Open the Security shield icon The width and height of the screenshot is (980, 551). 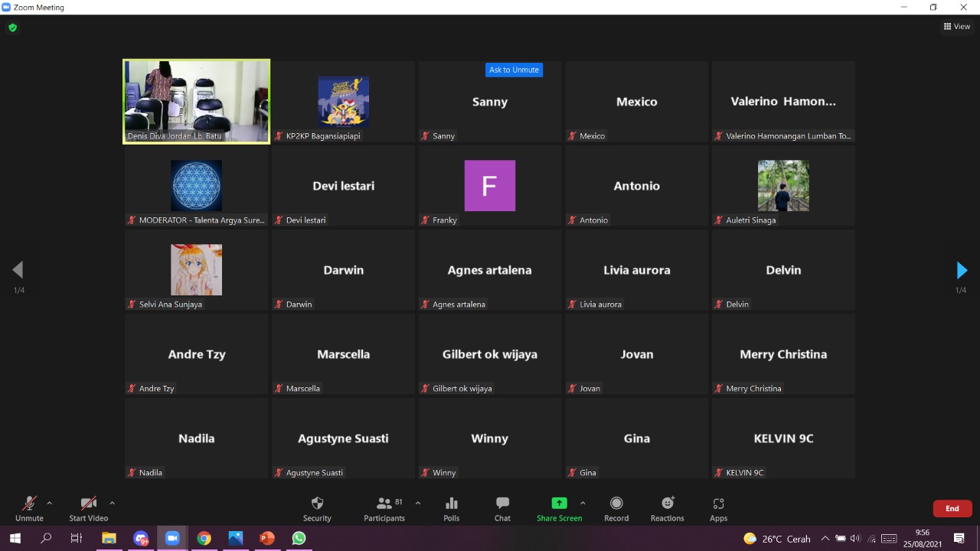pos(317,504)
